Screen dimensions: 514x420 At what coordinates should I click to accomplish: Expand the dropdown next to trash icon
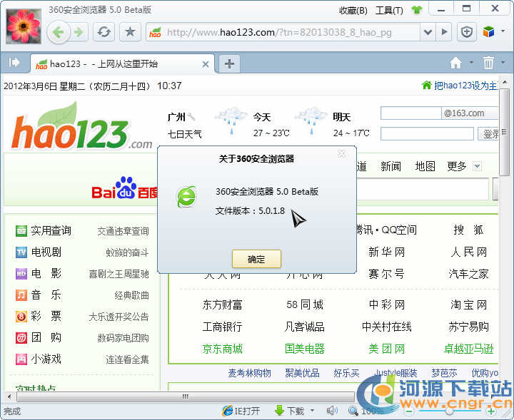click(503, 62)
